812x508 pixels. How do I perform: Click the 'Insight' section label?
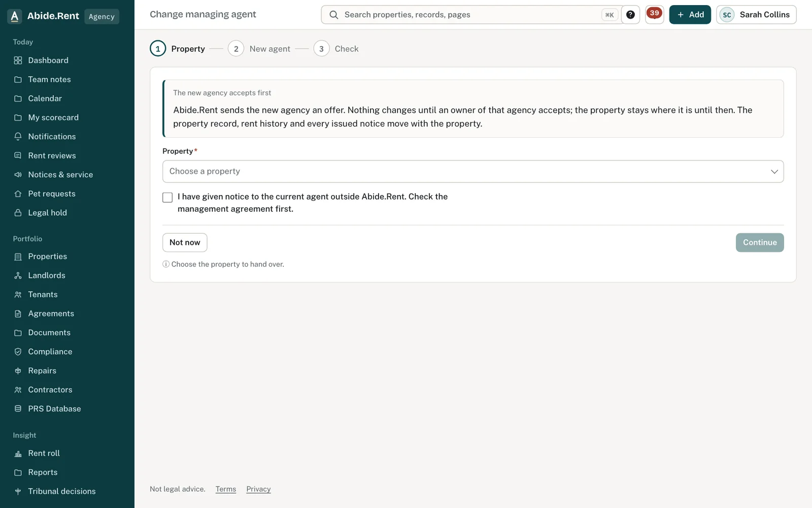click(24, 435)
